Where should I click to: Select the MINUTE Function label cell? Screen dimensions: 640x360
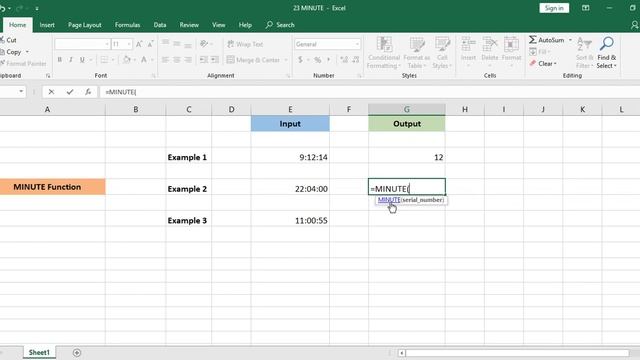coord(52,187)
